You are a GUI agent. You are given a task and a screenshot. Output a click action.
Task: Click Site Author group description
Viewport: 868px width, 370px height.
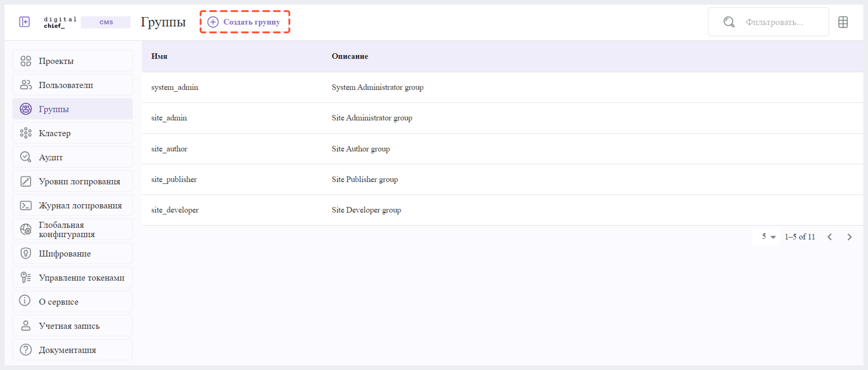361,149
